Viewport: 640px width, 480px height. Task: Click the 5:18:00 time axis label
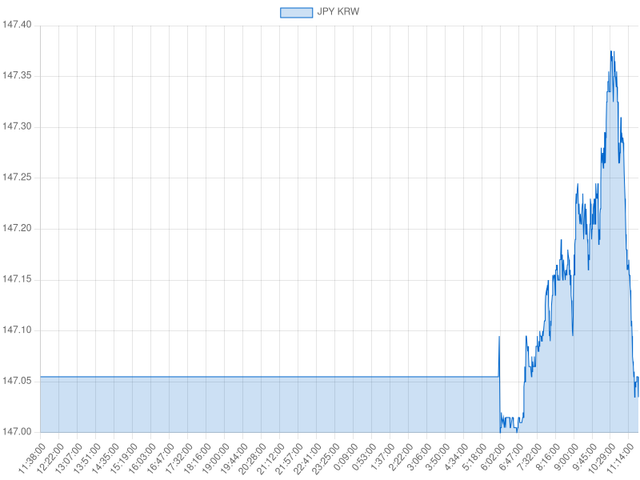coord(473,457)
